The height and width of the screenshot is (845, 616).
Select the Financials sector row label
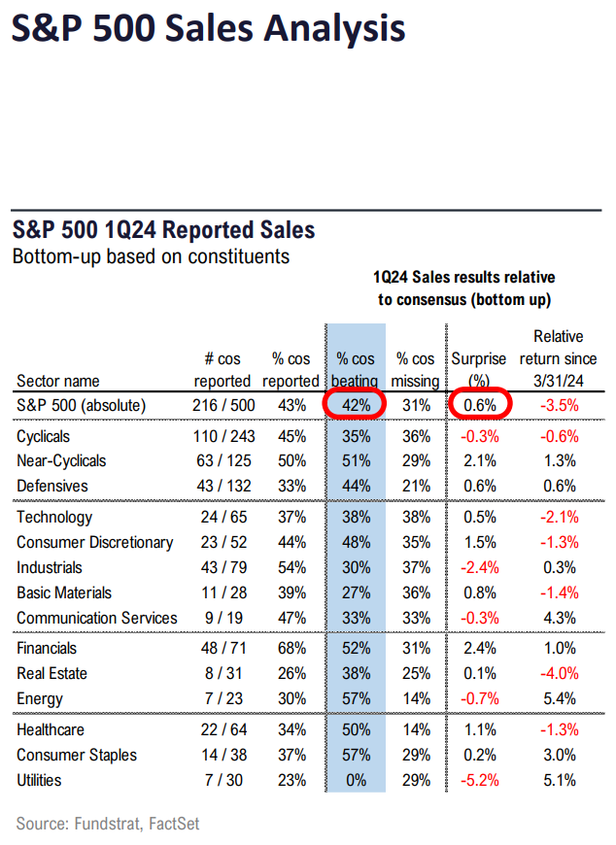(47, 648)
